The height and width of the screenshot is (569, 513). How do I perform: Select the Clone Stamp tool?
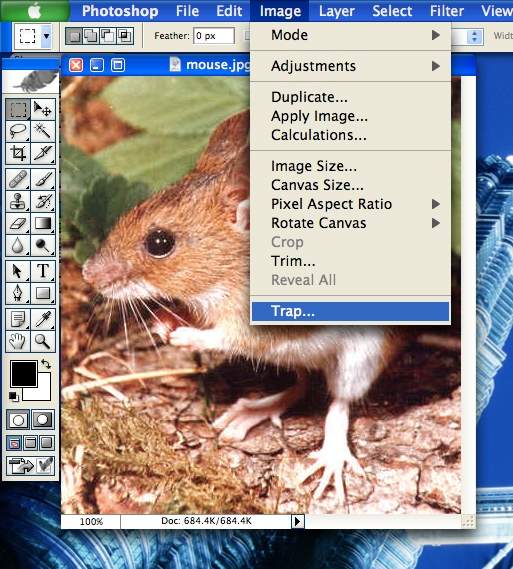(x=18, y=201)
